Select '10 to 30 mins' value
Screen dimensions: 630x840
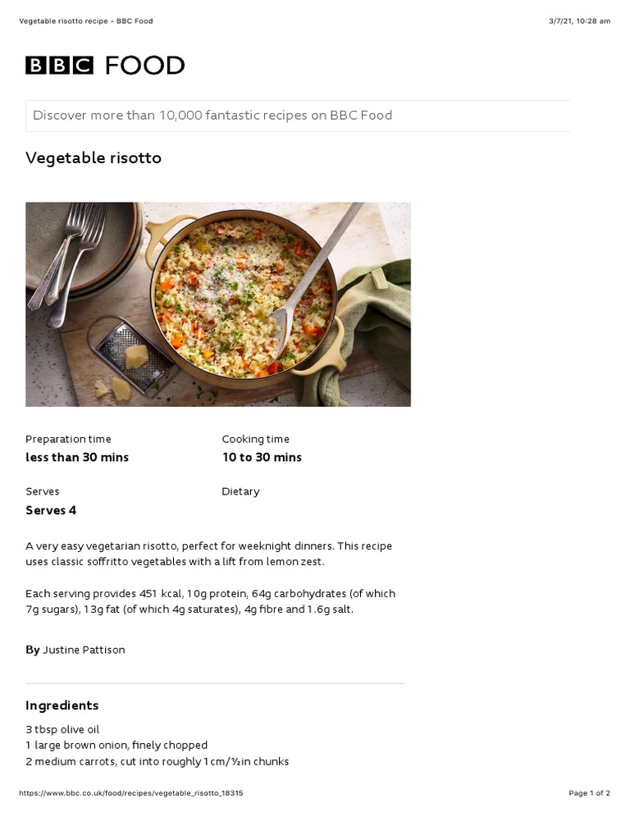[x=262, y=458]
